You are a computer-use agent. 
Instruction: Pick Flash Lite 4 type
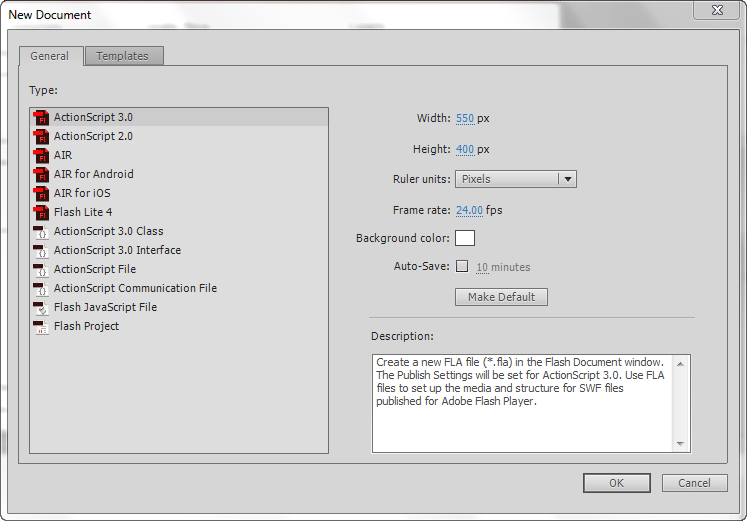pos(179,212)
